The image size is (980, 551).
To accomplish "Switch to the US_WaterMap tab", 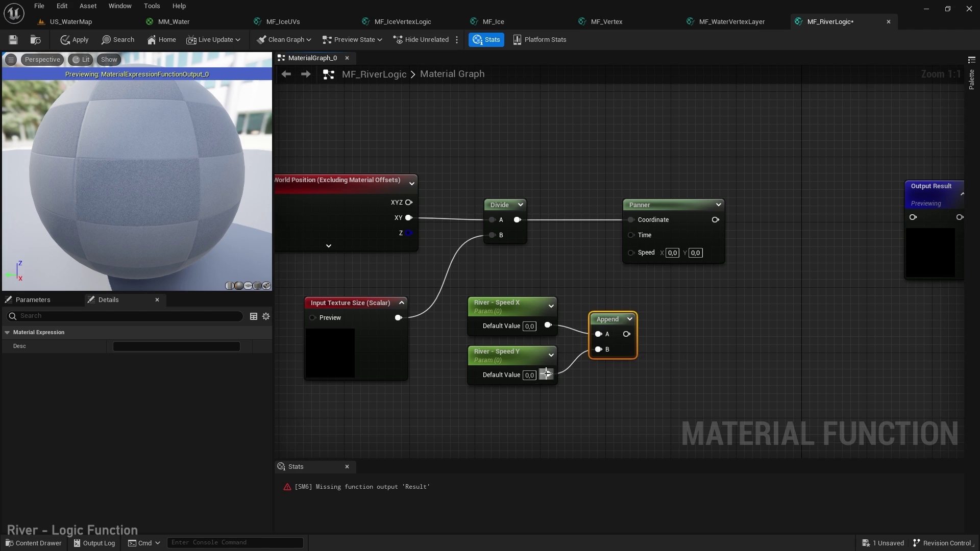I will click(71, 22).
